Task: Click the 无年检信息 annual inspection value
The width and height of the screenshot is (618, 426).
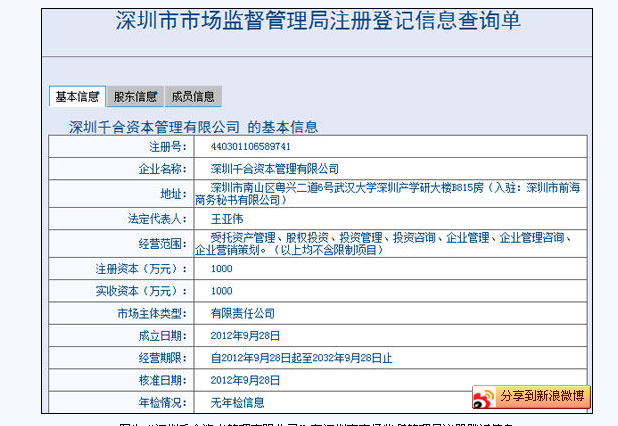Action: pyautogui.click(x=237, y=402)
